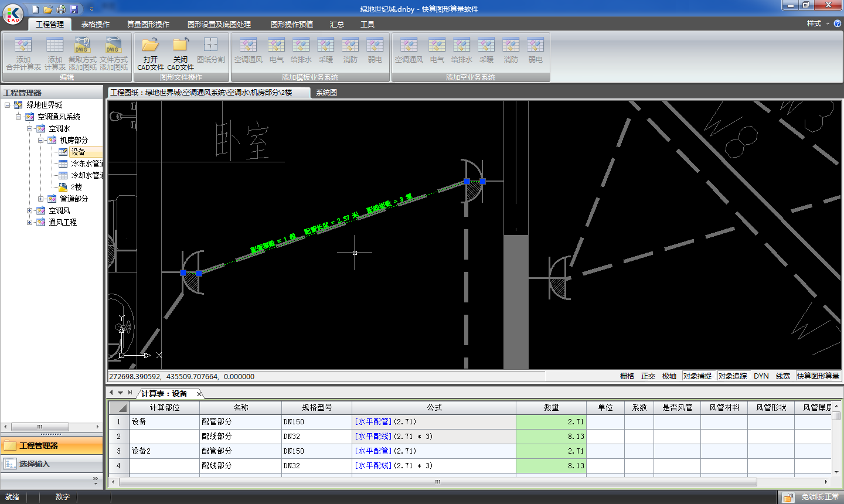This screenshot has width=844, height=504.
Task: Click the Open folder quick access icon
Action: click(48, 9)
